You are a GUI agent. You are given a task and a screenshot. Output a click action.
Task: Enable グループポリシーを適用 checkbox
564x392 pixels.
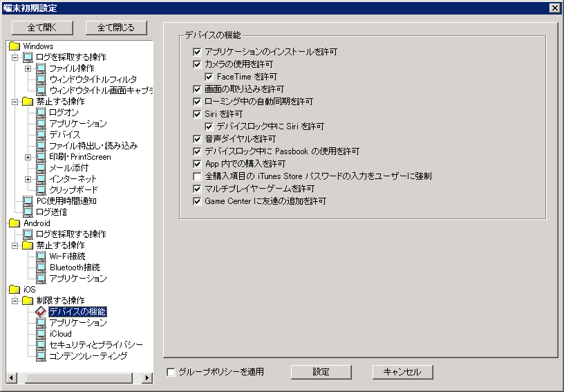pos(171,372)
